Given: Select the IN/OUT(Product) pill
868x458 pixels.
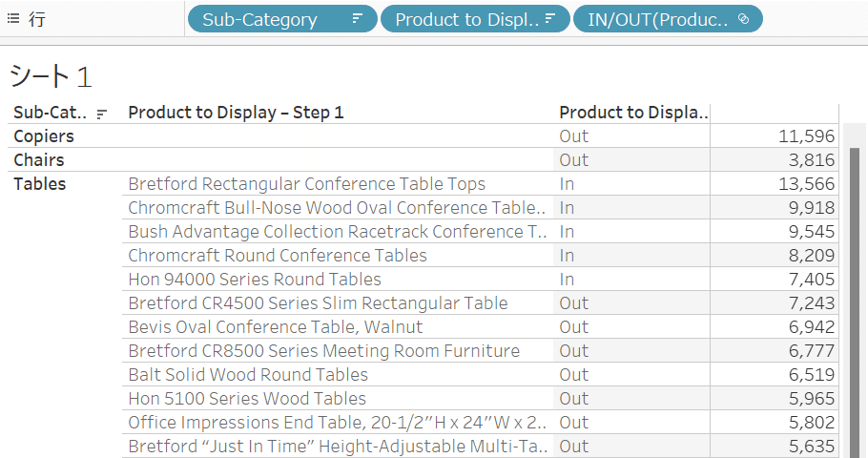Looking at the screenshot, I should (x=668, y=19).
